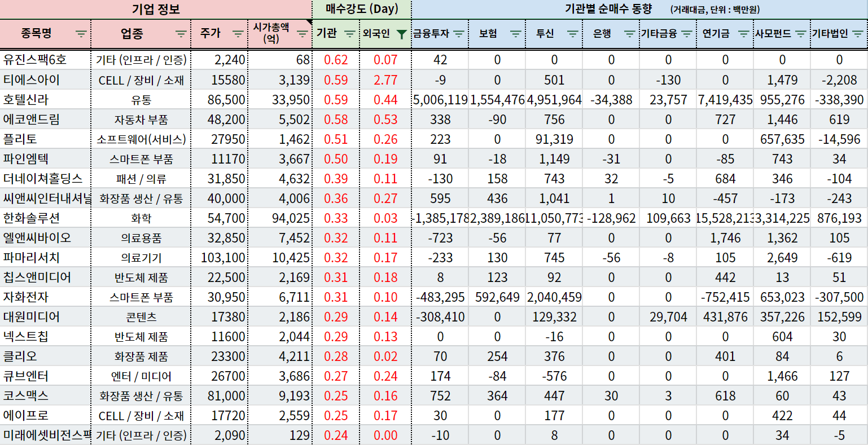Select the 엔터 / 미디어 sector cell
Image resolution: width=868 pixels, height=445 pixels.
(x=141, y=376)
